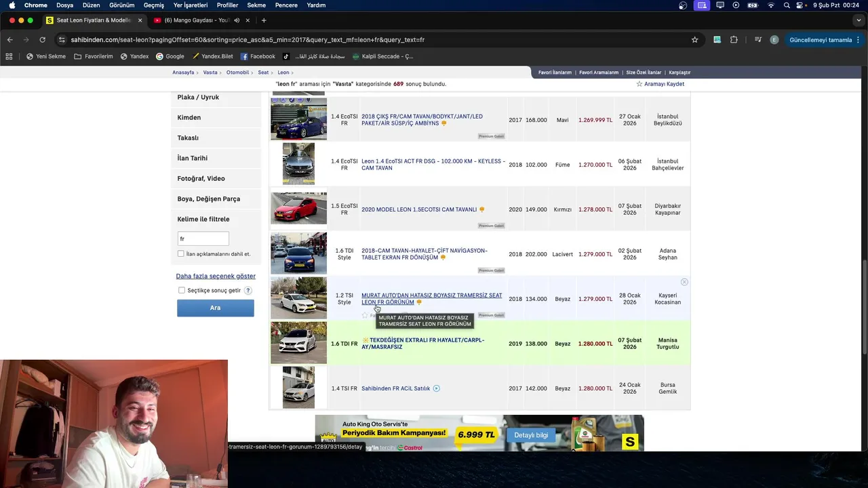This screenshot has width=868, height=488.
Task: Click Güncellemeyi tamamla update button
Action: (821, 40)
